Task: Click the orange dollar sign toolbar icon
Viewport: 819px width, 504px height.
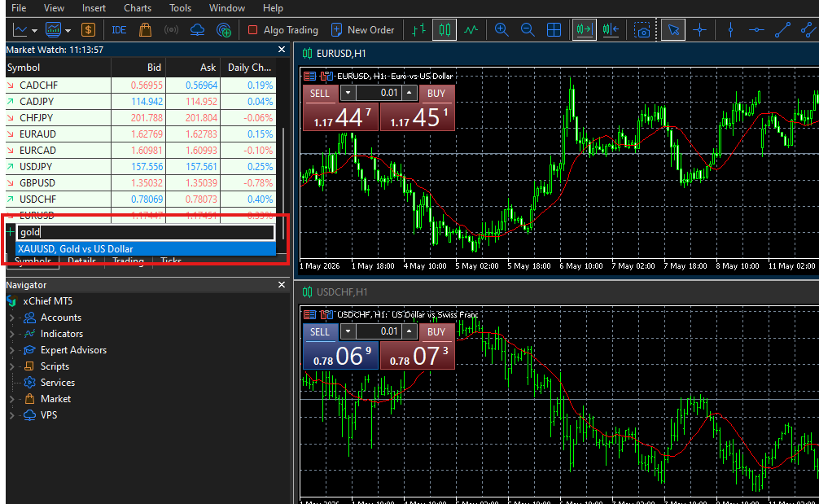Action: pos(88,30)
